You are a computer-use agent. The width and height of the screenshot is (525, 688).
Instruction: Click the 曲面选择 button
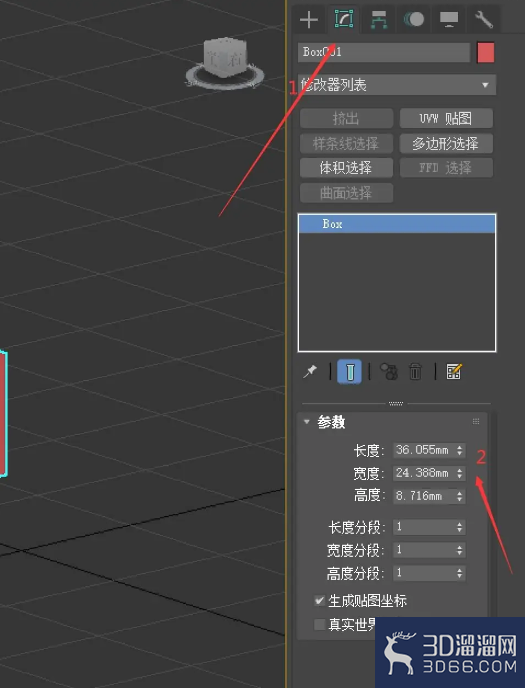click(346, 193)
